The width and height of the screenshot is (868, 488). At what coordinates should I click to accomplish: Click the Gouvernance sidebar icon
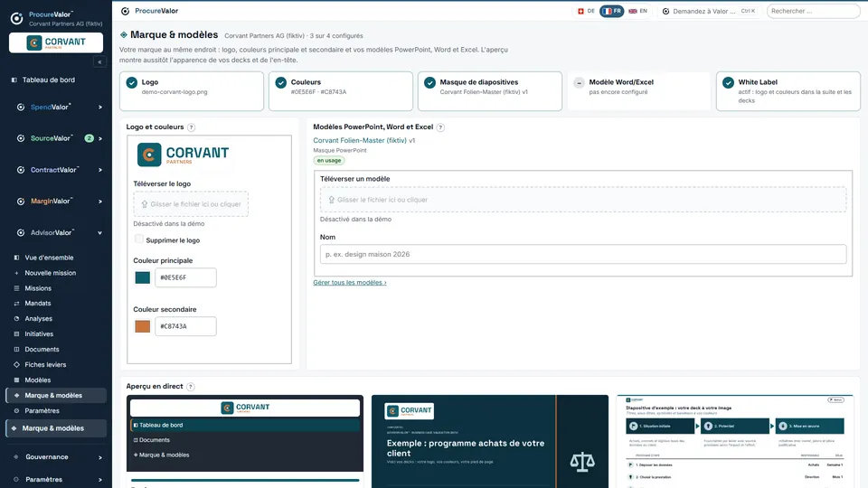pyautogui.click(x=15, y=457)
